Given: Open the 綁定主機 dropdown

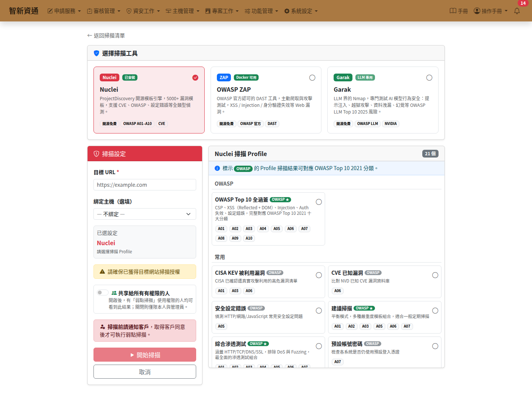Looking at the screenshot, I should (x=145, y=214).
